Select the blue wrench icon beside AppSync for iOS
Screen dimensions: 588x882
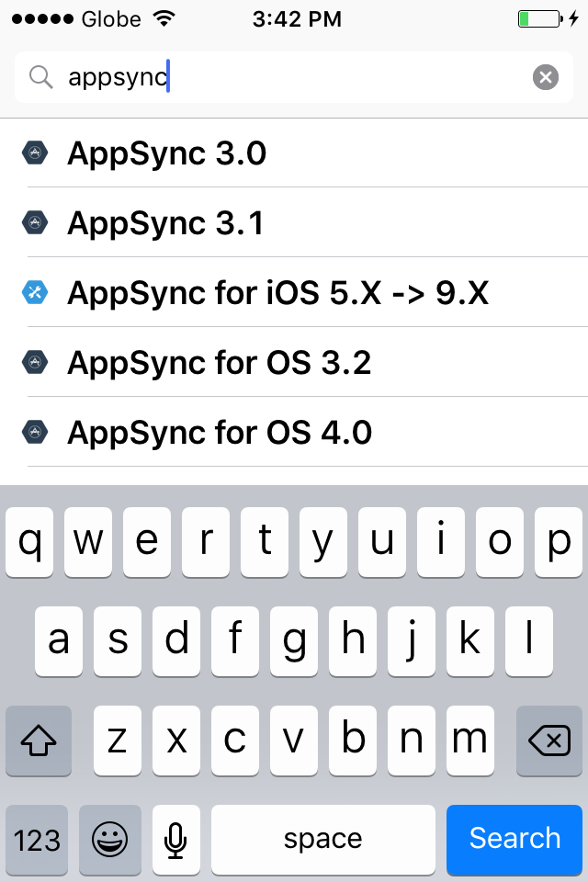tap(35, 292)
